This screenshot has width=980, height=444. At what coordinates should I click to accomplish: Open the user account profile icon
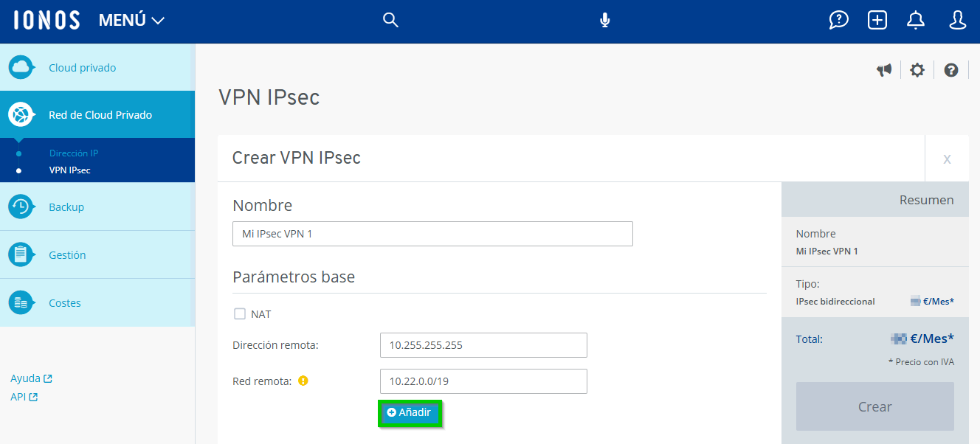click(x=957, y=20)
